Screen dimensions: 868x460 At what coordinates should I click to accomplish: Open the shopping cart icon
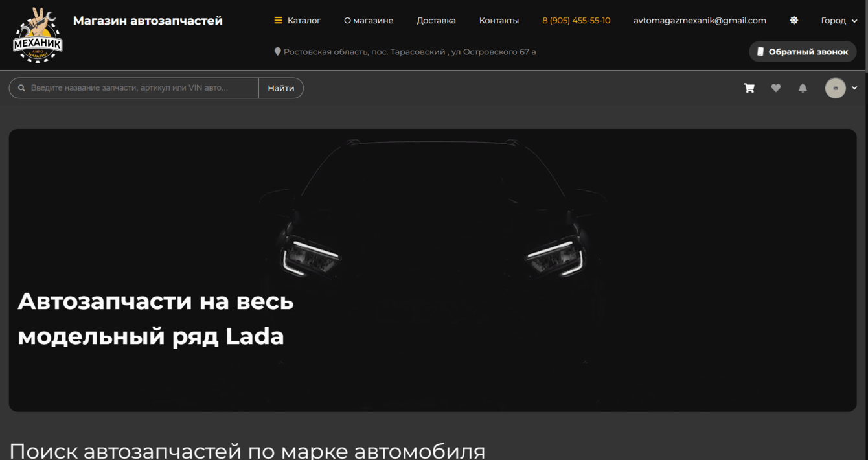coord(749,88)
